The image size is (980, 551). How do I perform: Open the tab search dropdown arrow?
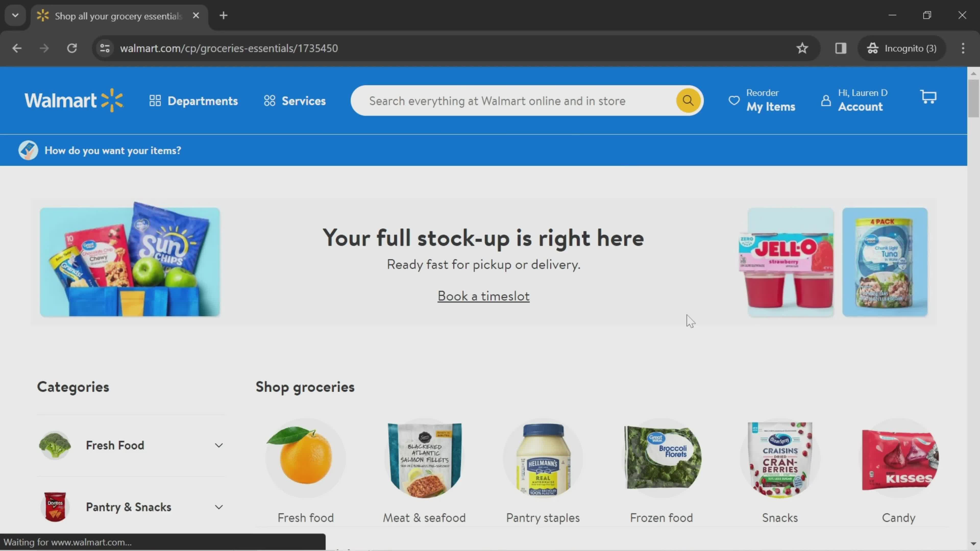[15, 16]
